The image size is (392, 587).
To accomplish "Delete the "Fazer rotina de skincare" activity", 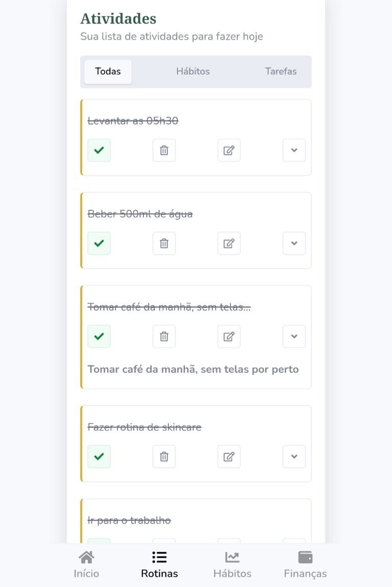I will [163, 456].
